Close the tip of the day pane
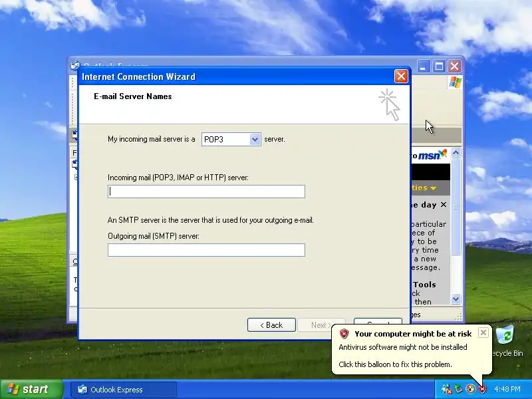Image resolution: width=532 pixels, height=399 pixels. 444,205
